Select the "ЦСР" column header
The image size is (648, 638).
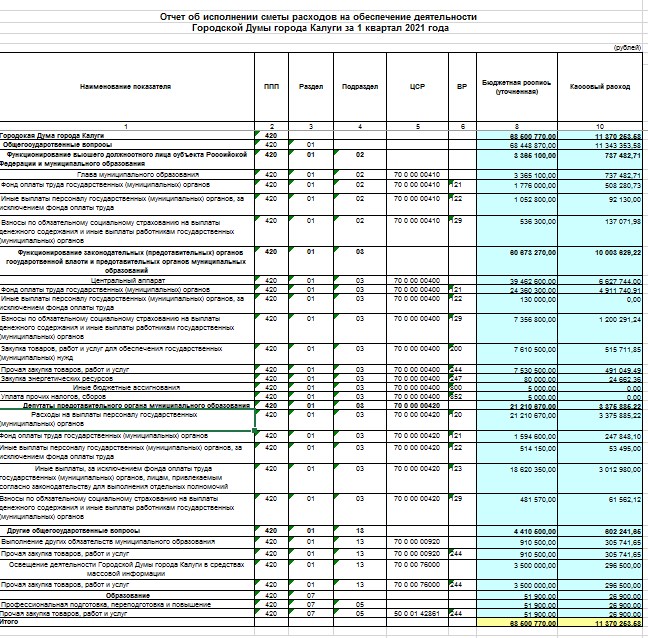click(418, 87)
